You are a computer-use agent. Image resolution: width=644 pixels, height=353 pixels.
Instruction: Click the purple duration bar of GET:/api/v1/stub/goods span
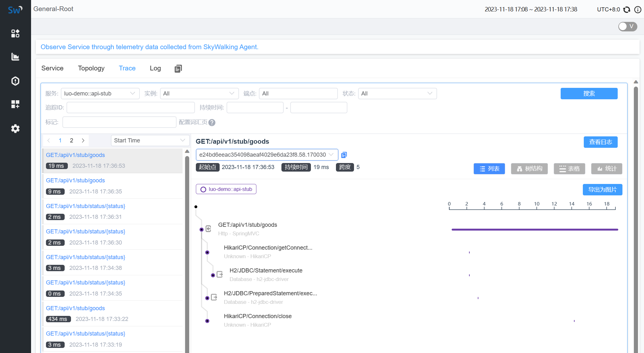535,229
